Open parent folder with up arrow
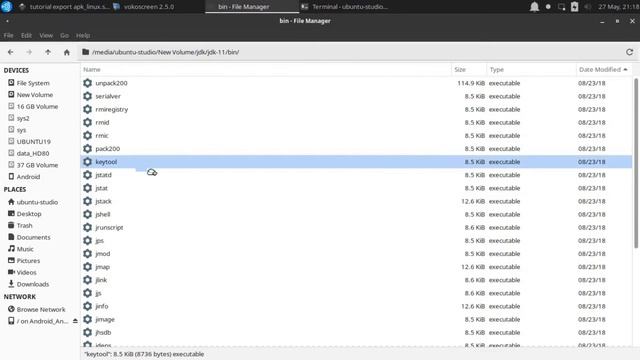 (x=48, y=52)
